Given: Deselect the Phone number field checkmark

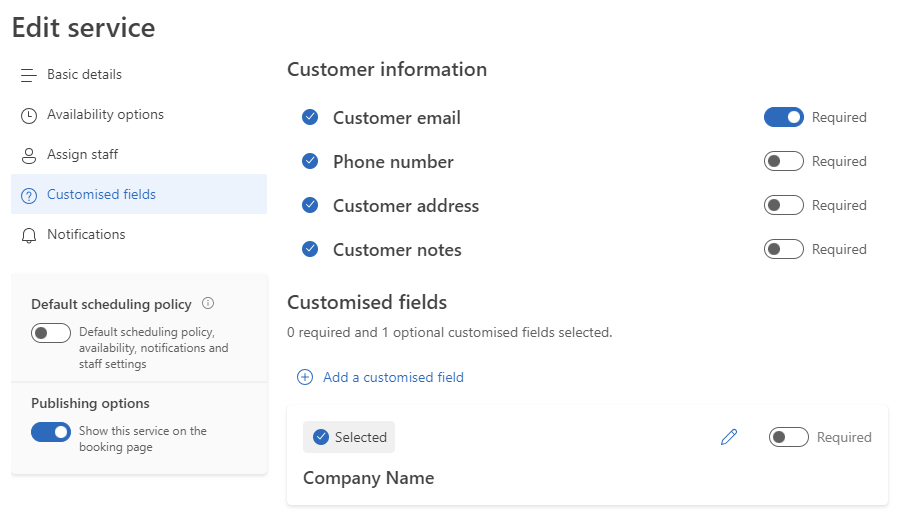Looking at the screenshot, I should [310, 161].
